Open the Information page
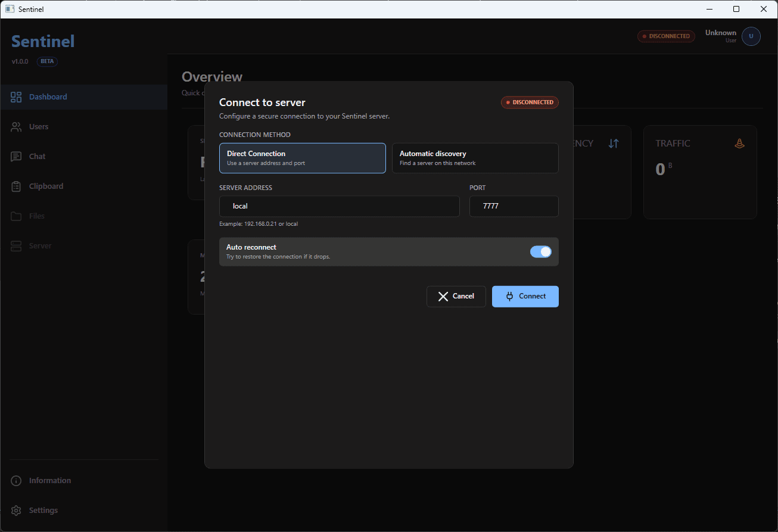 83,481
